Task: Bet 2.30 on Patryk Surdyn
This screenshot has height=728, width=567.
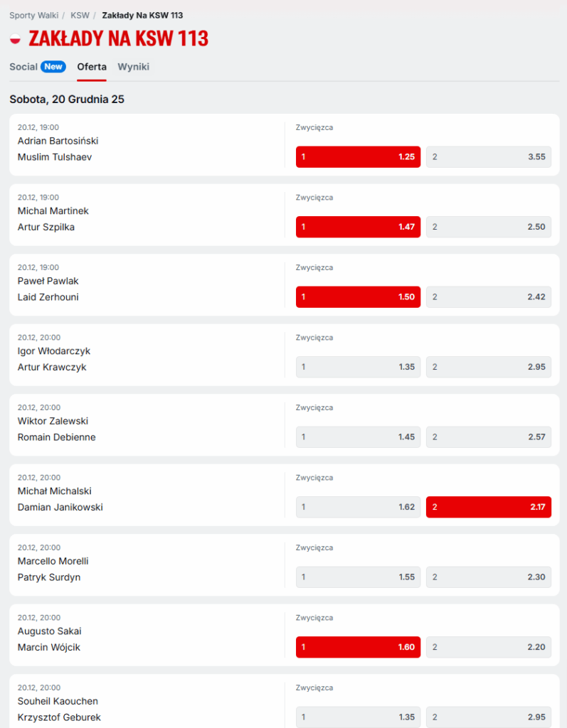Action: pos(488,577)
